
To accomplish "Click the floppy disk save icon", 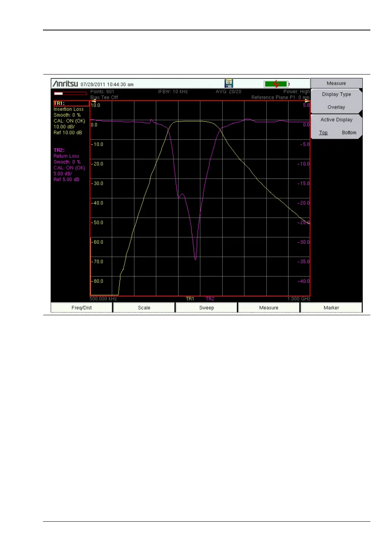I will [x=229, y=84].
